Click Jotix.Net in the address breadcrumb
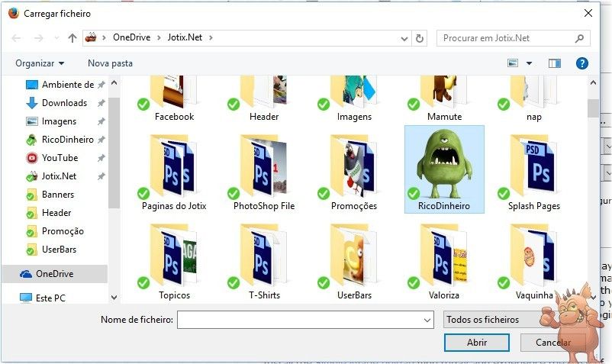 point(185,37)
